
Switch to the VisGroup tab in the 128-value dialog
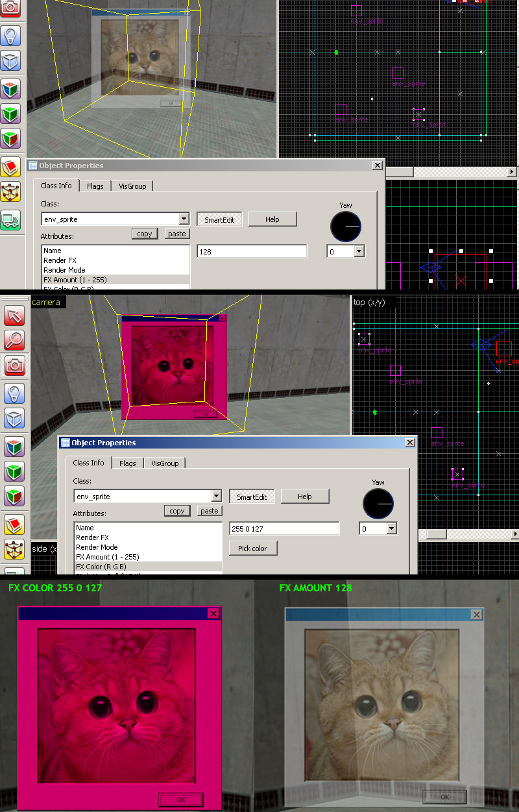(132, 186)
